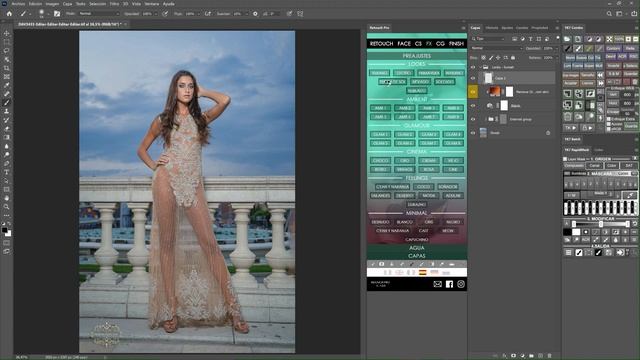
Task: Open the email icon in Retouch Pro panel
Action: [x=438, y=284]
